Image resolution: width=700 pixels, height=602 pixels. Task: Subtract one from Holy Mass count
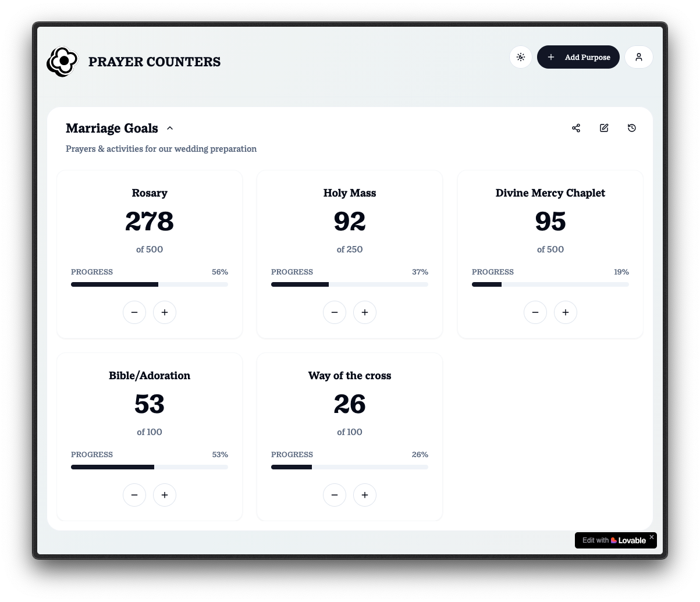tap(335, 312)
